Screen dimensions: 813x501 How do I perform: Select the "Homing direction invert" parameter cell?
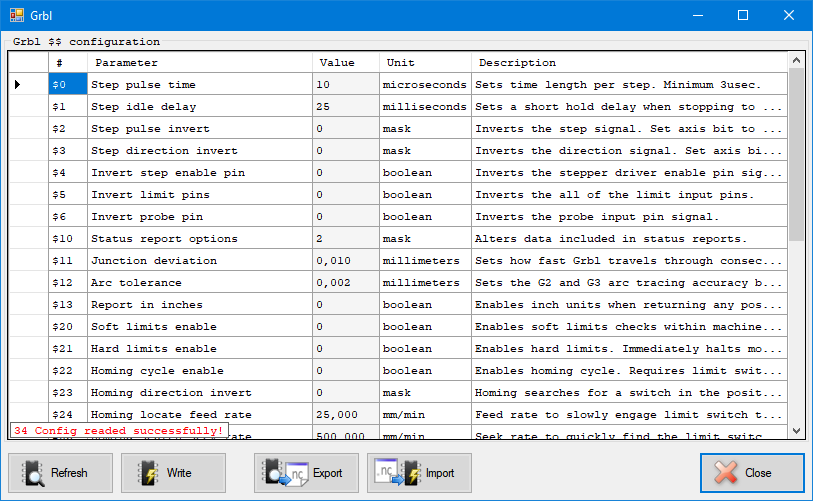coord(200,393)
